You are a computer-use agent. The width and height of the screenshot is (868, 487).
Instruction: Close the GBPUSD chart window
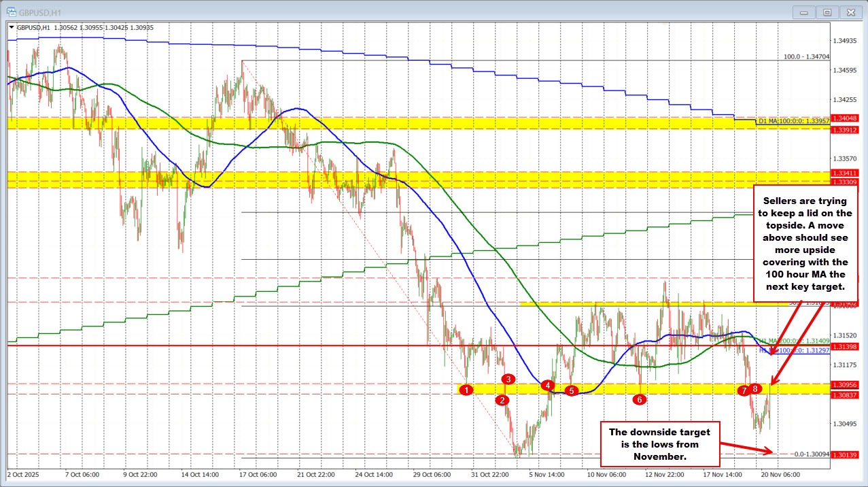849,12
